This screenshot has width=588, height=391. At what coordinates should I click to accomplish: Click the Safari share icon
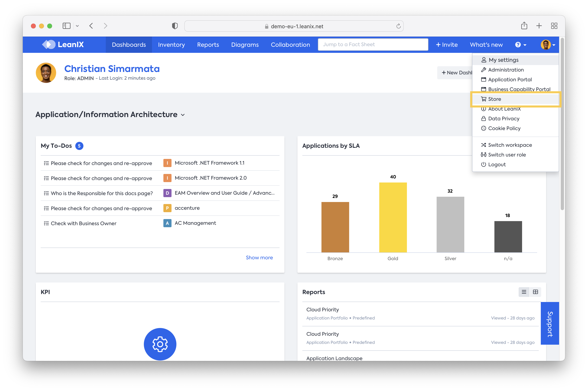pos(524,26)
